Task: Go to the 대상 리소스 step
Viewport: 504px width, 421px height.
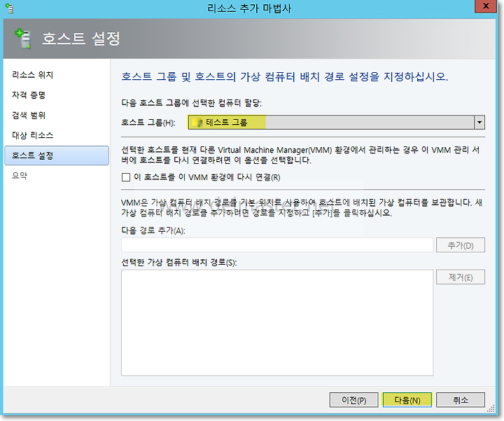Action: click(x=32, y=135)
